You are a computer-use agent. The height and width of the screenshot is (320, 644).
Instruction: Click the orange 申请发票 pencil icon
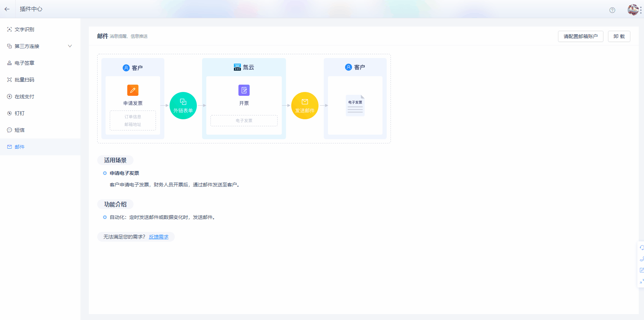point(133,90)
